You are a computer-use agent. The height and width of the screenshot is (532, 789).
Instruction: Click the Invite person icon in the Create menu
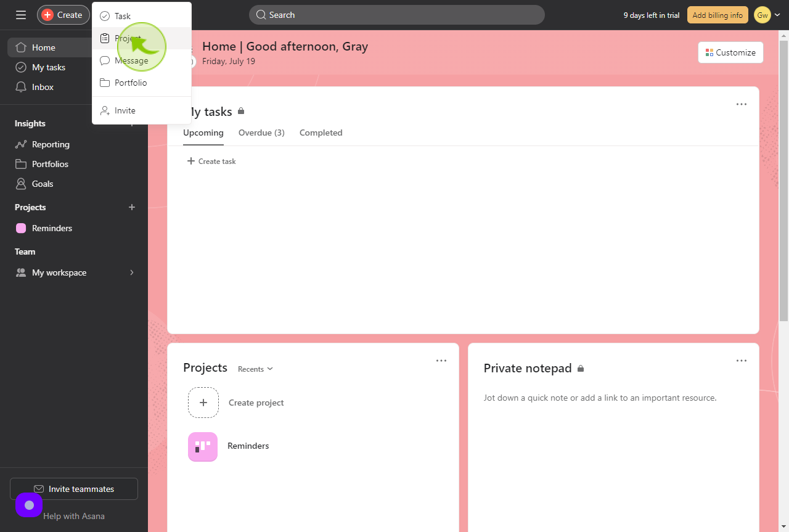click(x=105, y=110)
